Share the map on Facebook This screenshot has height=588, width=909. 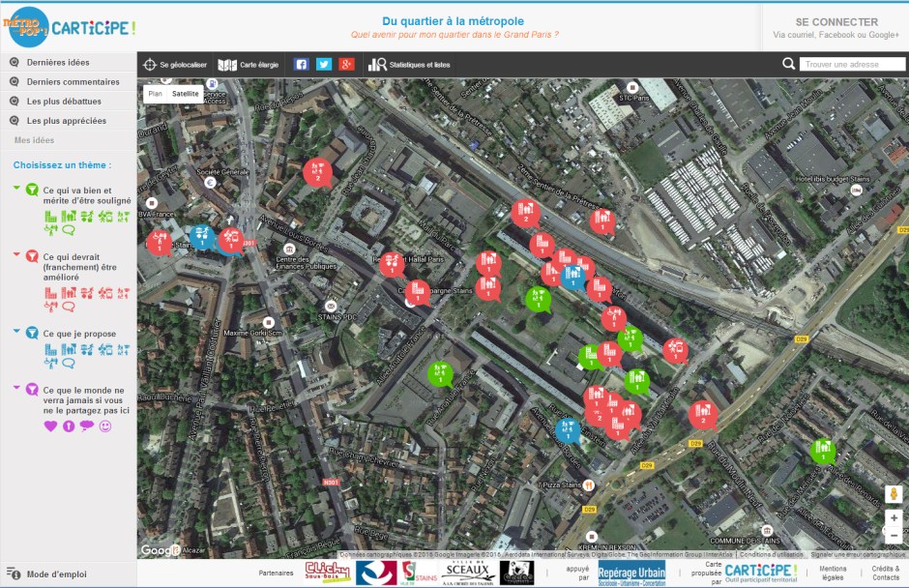coord(301,65)
